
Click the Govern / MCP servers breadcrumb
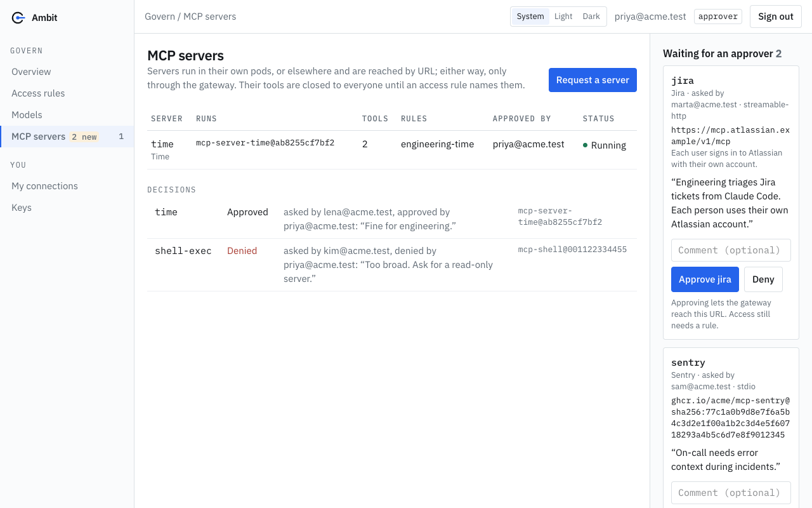point(190,17)
